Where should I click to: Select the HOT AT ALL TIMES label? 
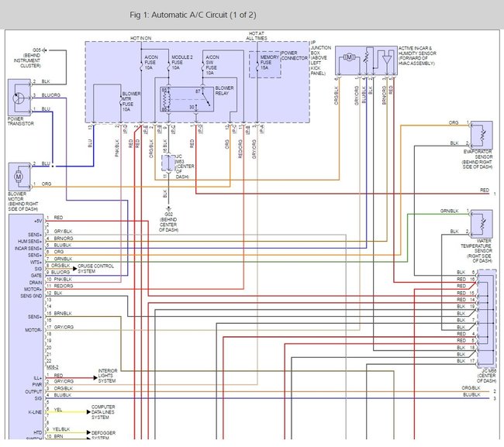tap(257, 36)
